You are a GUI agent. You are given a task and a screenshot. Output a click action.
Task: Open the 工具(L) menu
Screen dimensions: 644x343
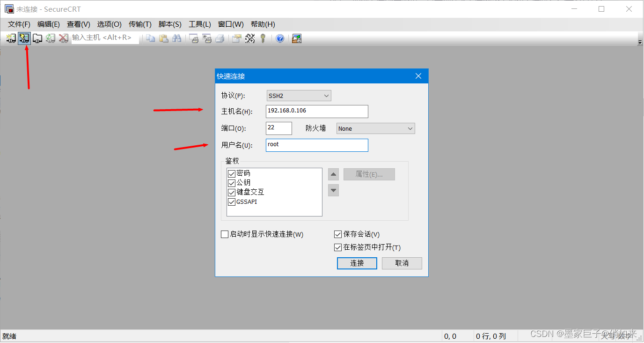(x=200, y=24)
